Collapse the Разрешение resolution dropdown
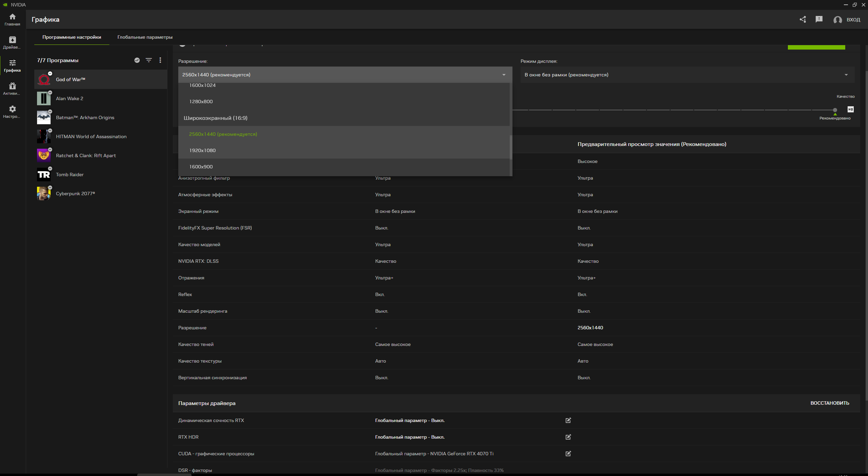The image size is (868, 476). pyautogui.click(x=504, y=75)
